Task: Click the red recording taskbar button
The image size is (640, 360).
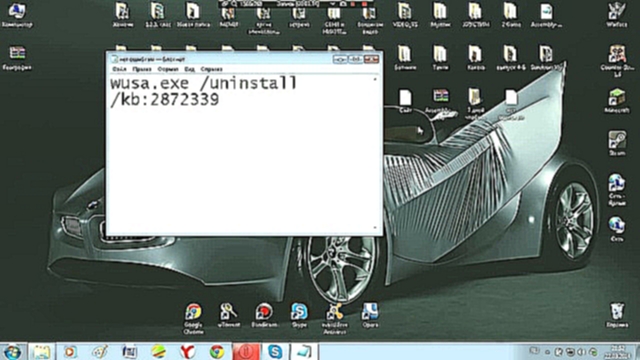Action: (x=246, y=351)
